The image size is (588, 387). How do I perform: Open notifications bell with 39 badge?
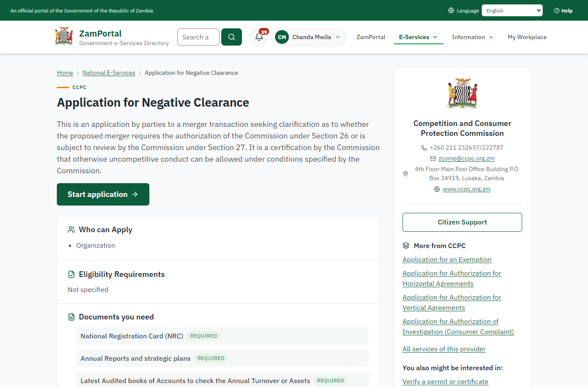259,37
